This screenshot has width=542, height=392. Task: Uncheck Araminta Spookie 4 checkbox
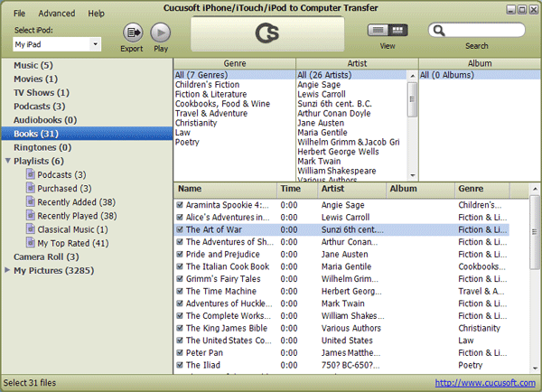180,205
